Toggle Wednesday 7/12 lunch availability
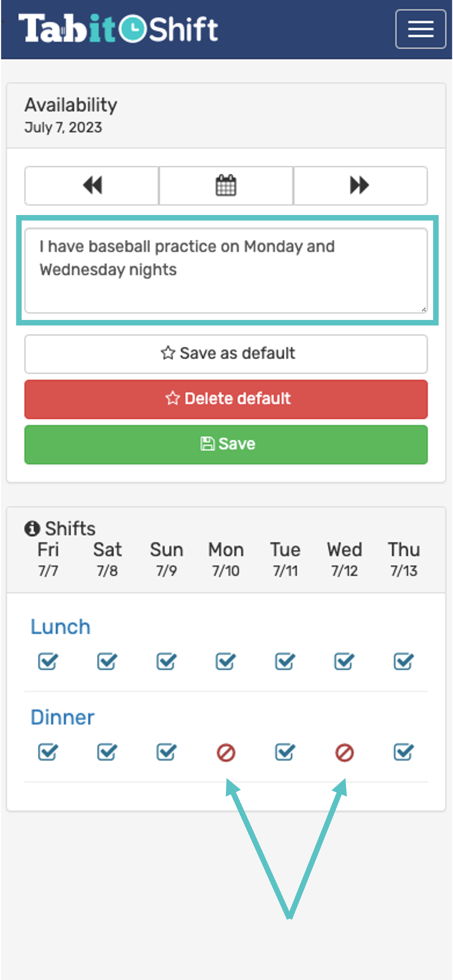This screenshot has width=453, height=980. coord(344,661)
